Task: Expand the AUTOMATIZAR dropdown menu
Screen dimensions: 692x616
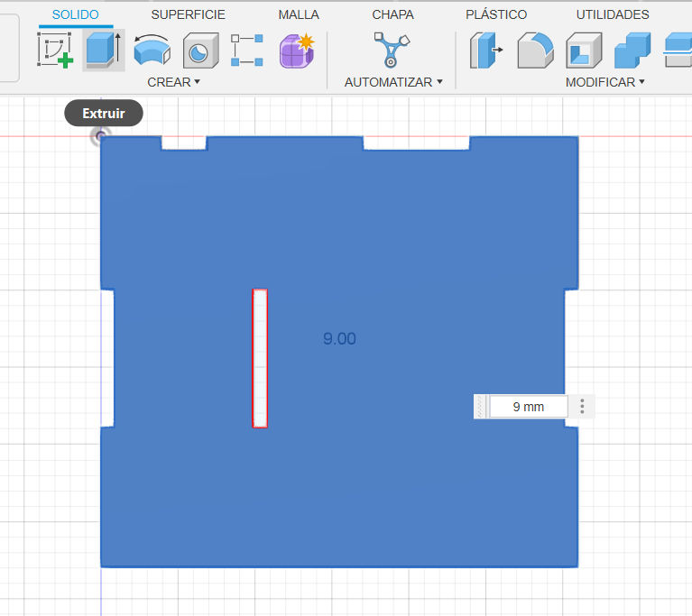Action: point(393,82)
